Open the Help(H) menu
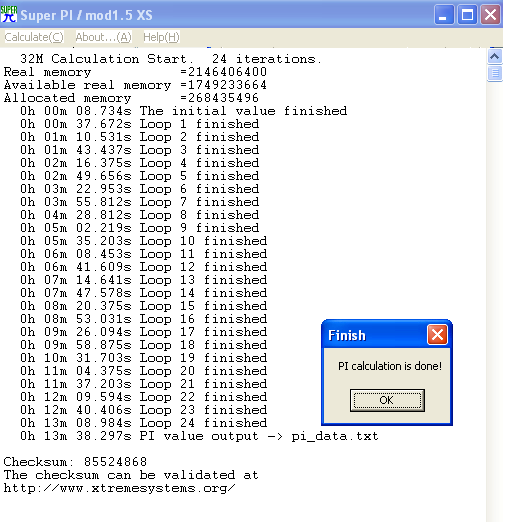The width and height of the screenshot is (508, 522). (x=161, y=37)
